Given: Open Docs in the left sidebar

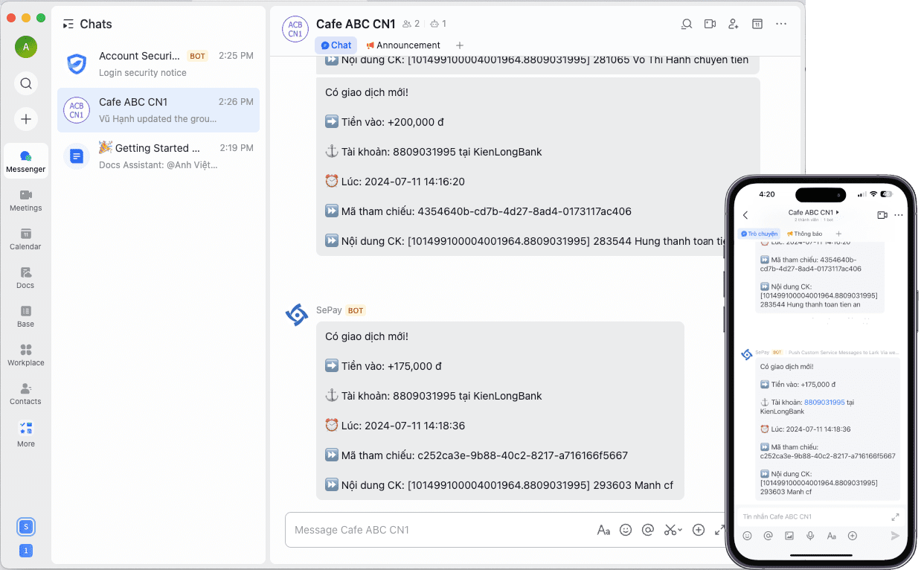Looking at the screenshot, I should (x=26, y=278).
